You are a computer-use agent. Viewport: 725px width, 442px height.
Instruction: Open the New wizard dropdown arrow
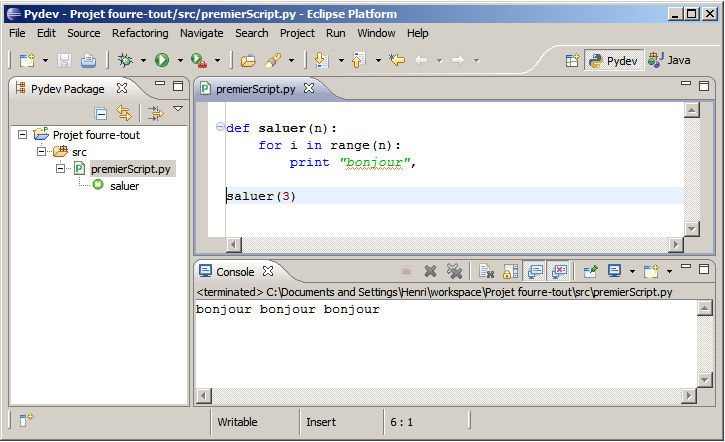pyautogui.click(x=45, y=60)
